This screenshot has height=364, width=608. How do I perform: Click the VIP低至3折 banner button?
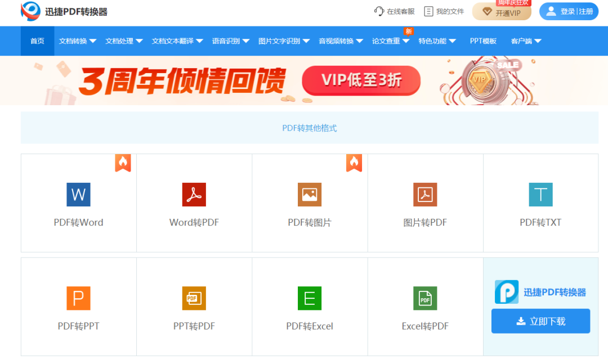click(x=361, y=80)
